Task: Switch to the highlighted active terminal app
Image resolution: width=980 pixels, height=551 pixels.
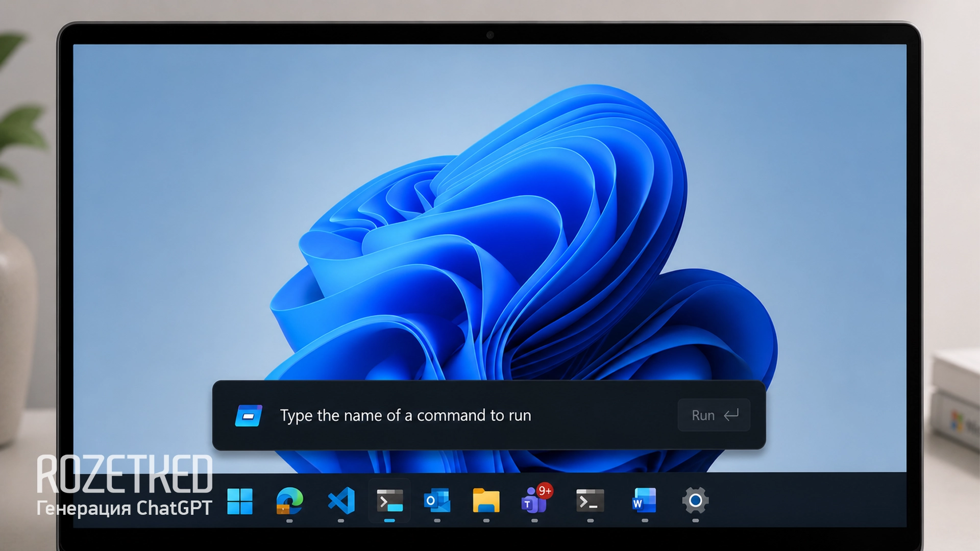Action: click(x=389, y=501)
